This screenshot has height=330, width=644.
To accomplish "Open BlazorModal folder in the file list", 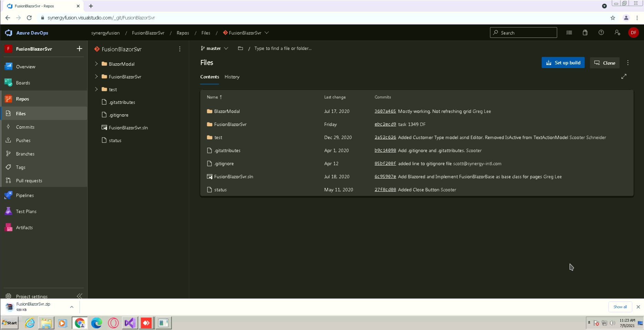I will [227, 111].
